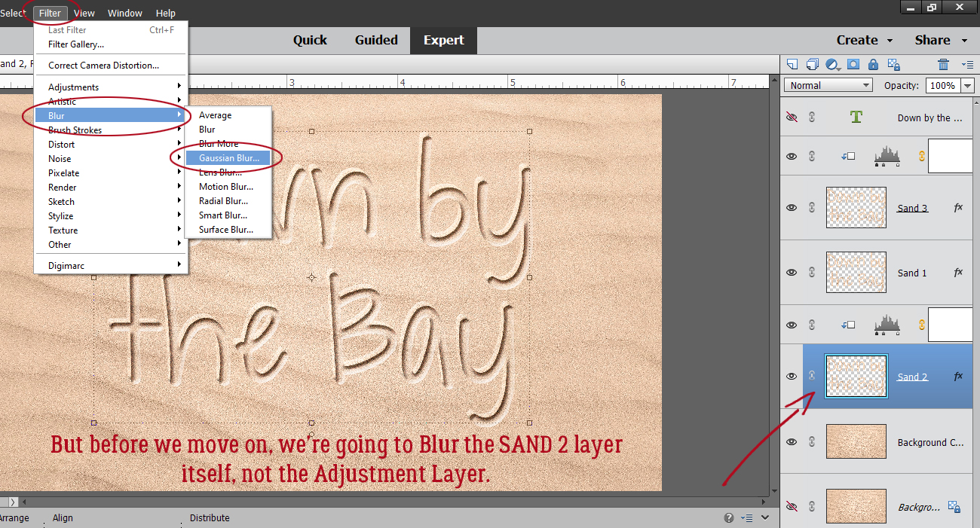Click the clipping indicator icon above Sand 2
This screenshot has height=528, width=980.
pyautogui.click(x=849, y=325)
